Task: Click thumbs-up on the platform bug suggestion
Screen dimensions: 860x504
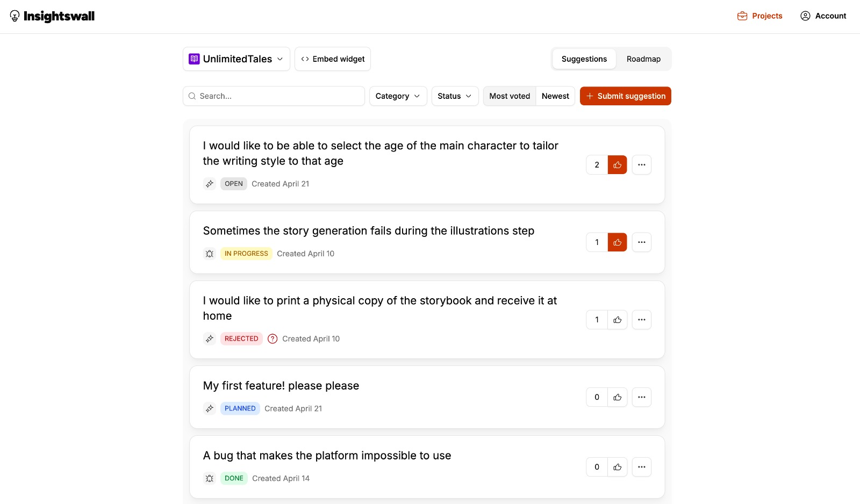Action: click(x=617, y=467)
